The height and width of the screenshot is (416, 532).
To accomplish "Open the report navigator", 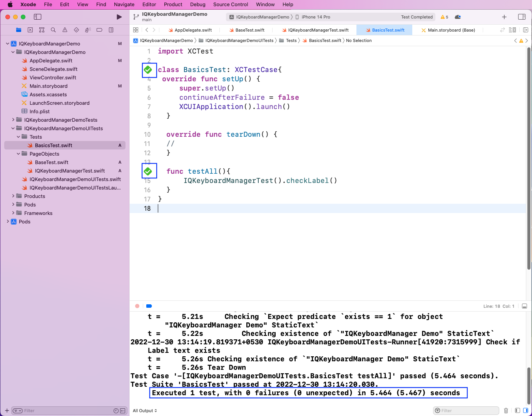I will (x=111, y=30).
